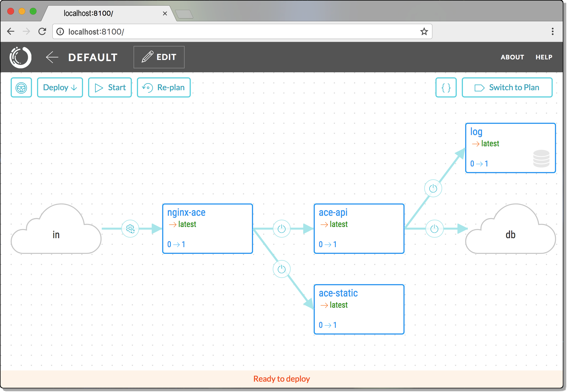Click the pencil EDIT button
This screenshot has height=392, width=567.
[x=159, y=57]
